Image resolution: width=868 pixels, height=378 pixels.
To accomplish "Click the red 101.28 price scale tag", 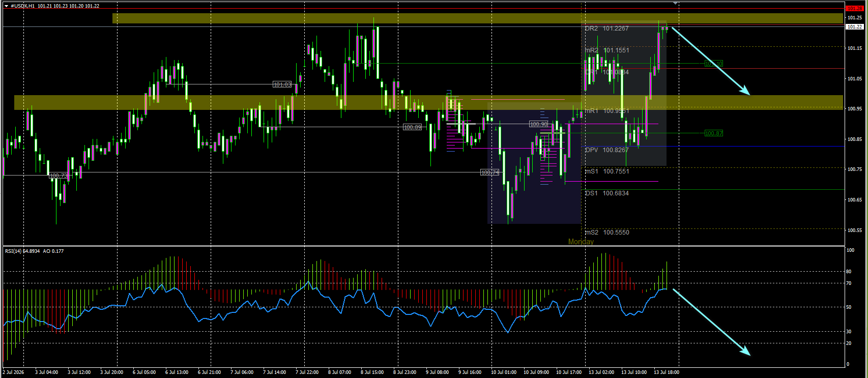I will [x=854, y=8].
